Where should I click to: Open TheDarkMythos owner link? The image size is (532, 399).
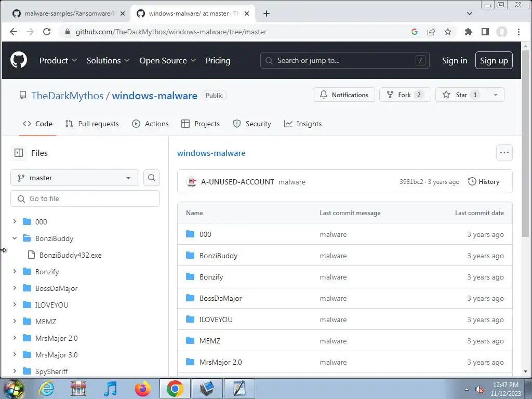click(67, 96)
